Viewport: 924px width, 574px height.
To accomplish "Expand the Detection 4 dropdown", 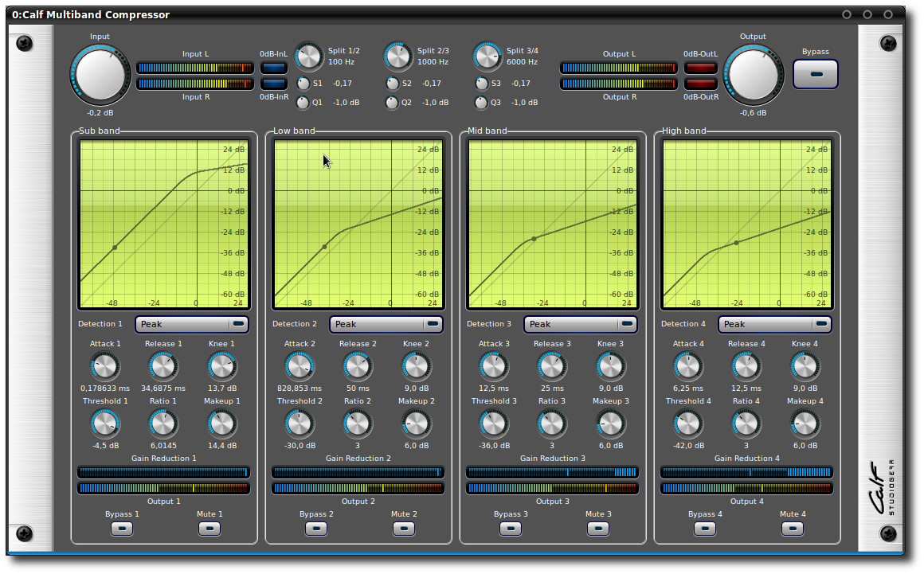I will click(x=775, y=324).
